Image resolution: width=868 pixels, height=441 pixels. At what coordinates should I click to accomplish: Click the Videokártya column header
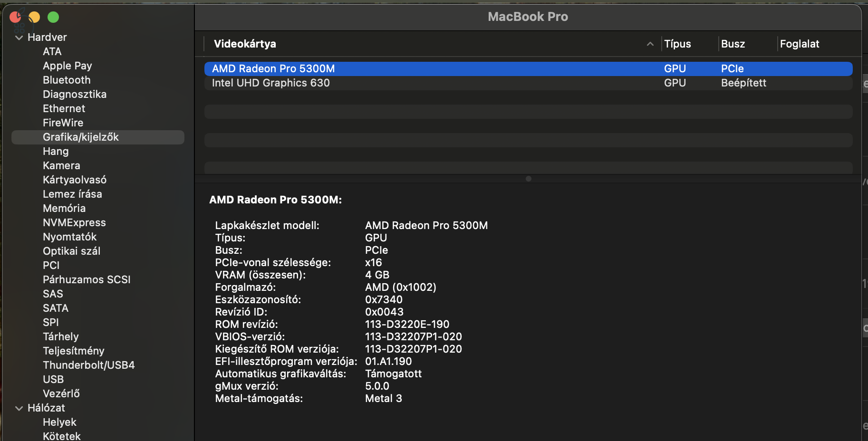click(x=245, y=44)
